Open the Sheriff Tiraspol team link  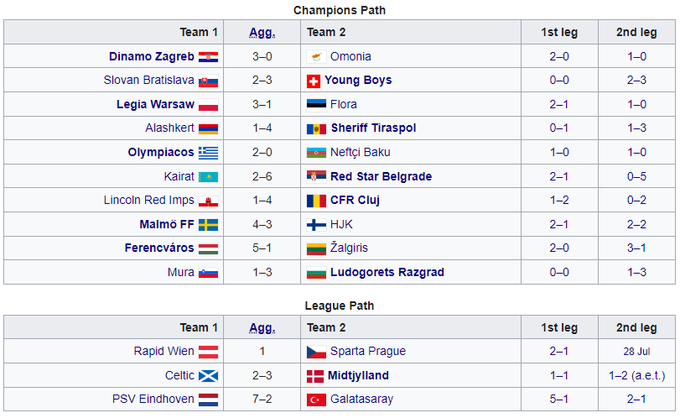click(372, 128)
